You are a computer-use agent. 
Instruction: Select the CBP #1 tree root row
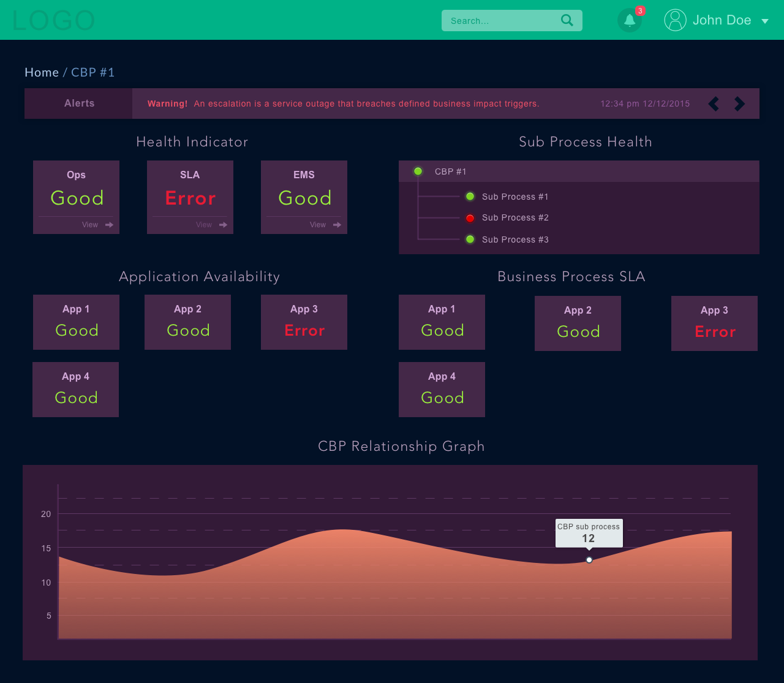(579, 172)
